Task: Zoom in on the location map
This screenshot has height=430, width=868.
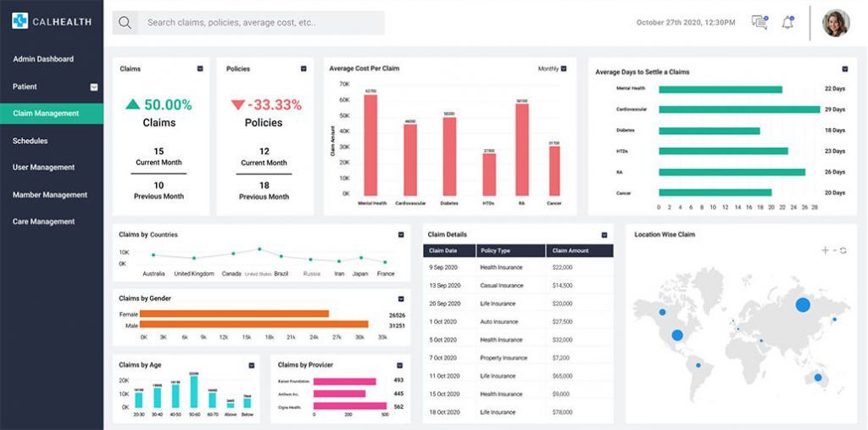Action: (x=825, y=250)
